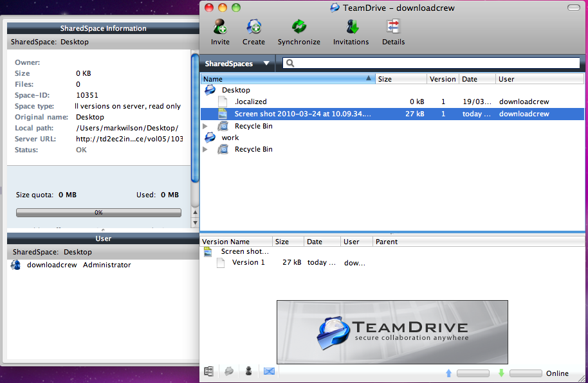Toggle the toolbar pill button in title bar
588x383 pixels.
click(x=574, y=8)
